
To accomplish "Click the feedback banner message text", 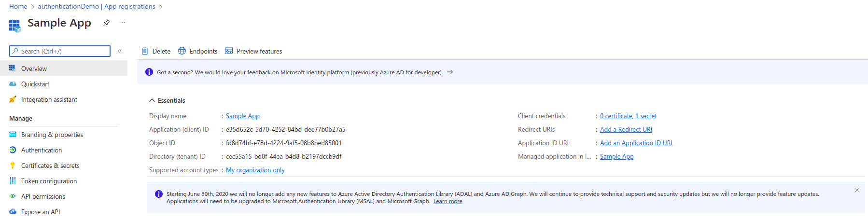I will tap(300, 72).
